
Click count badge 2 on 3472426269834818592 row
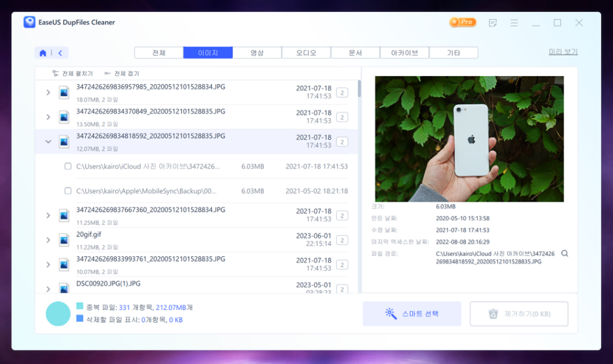click(x=342, y=142)
